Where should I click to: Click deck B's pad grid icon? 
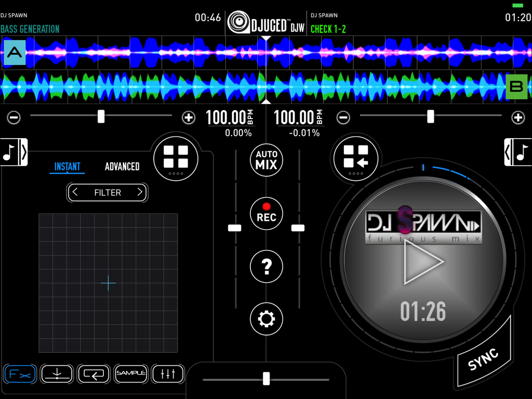pyautogui.click(x=356, y=159)
